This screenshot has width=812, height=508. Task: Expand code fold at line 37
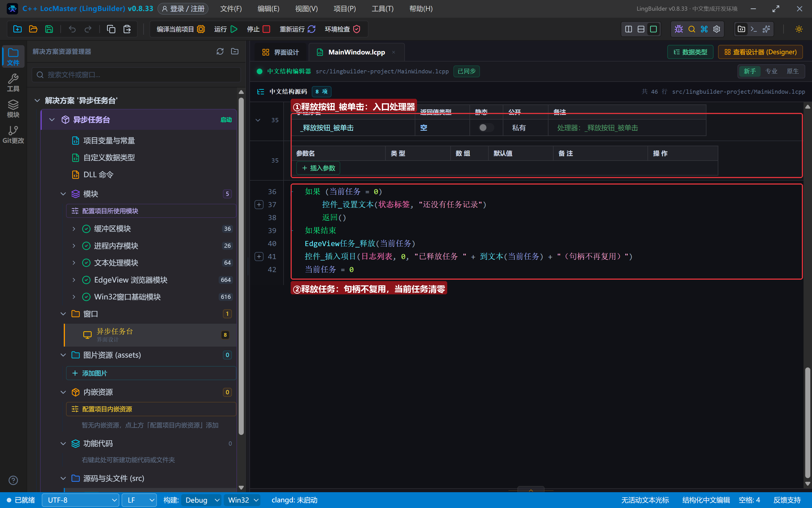(x=259, y=205)
